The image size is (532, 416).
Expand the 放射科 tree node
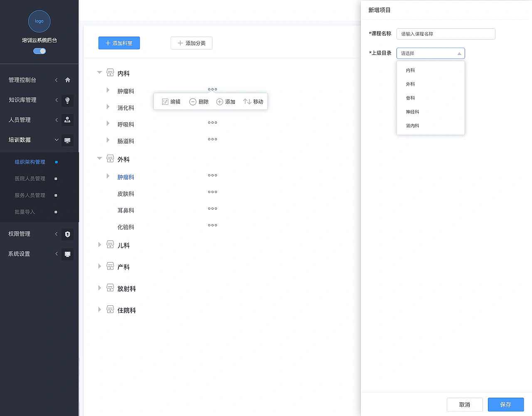[x=99, y=288]
